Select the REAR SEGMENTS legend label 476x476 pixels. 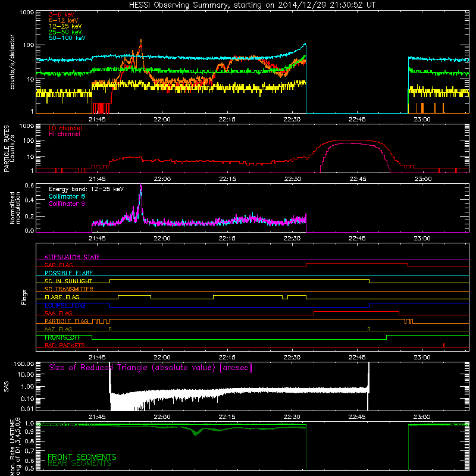point(80,464)
